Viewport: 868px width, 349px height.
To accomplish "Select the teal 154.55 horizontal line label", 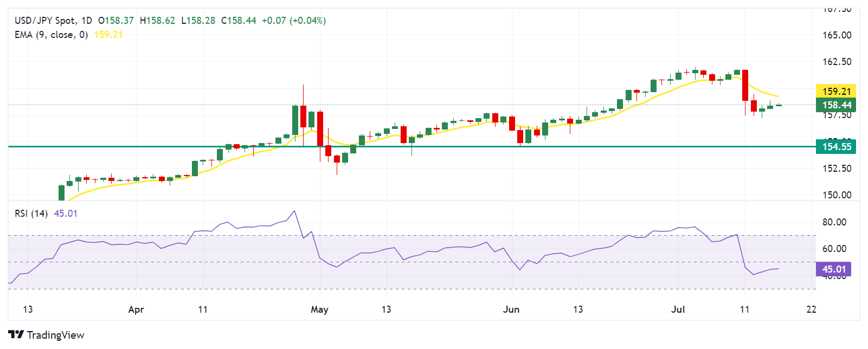I will click(x=836, y=147).
